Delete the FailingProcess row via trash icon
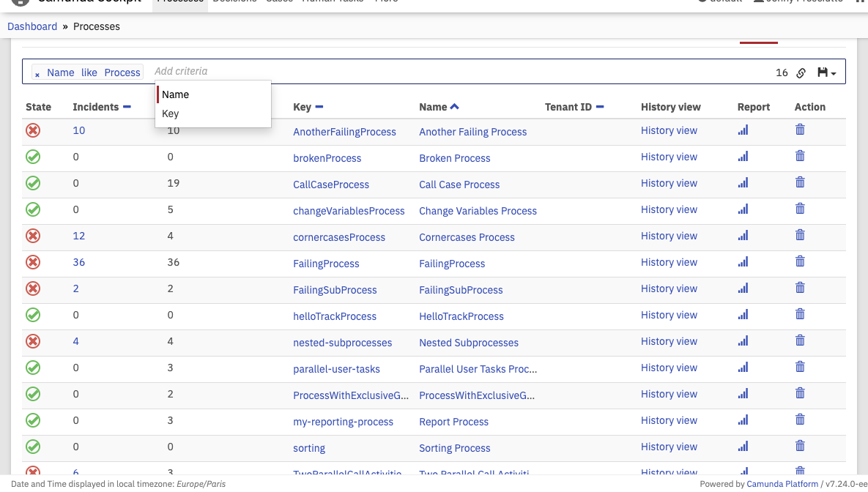The height and width of the screenshot is (492, 868). [x=800, y=261]
